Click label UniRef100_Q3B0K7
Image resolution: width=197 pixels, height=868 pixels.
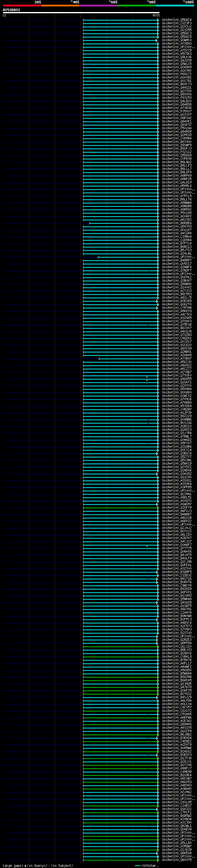pos(176,281)
